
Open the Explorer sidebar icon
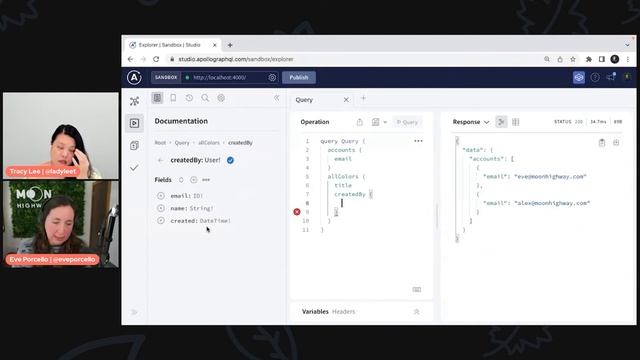[x=134, y=123]
